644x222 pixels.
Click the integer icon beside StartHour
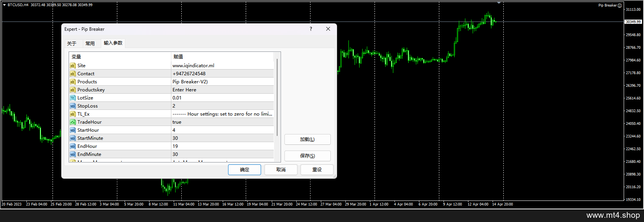72,130
